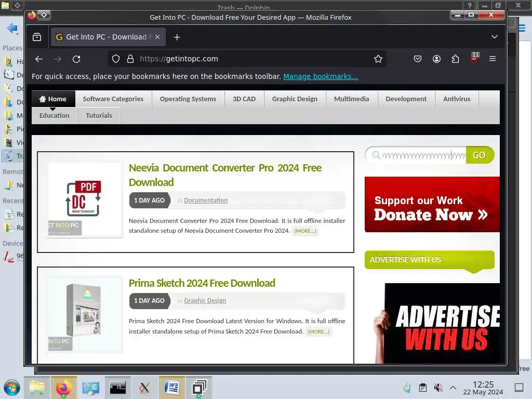This screenshot has height=399, width=532.
Task: Open Graphic Design navigation item
Action: (295, 99)
